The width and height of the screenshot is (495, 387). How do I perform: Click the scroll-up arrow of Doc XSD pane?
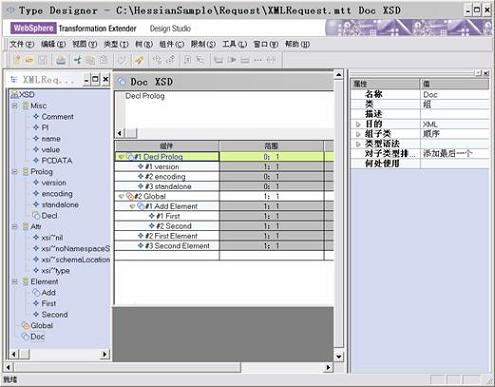(339, 75)
